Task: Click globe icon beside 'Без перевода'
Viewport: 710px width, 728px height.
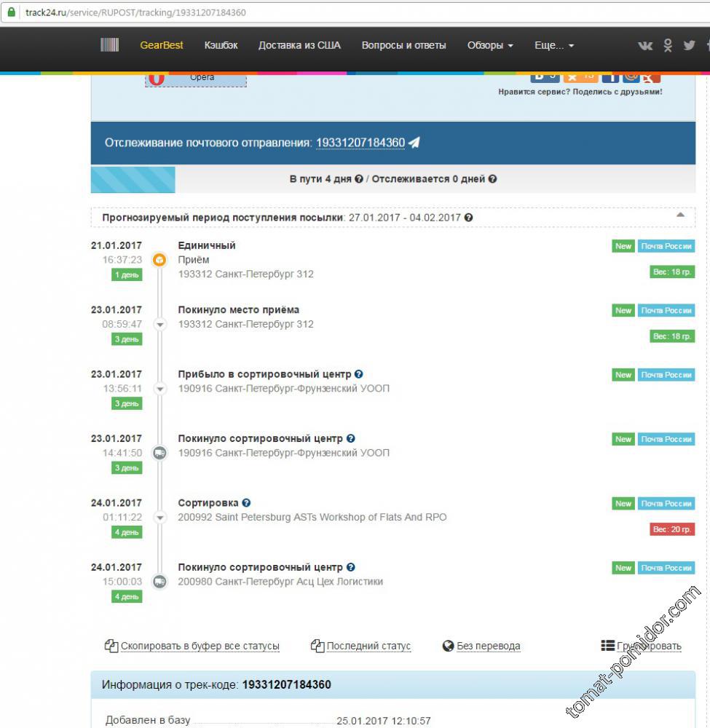Action: 448,646
